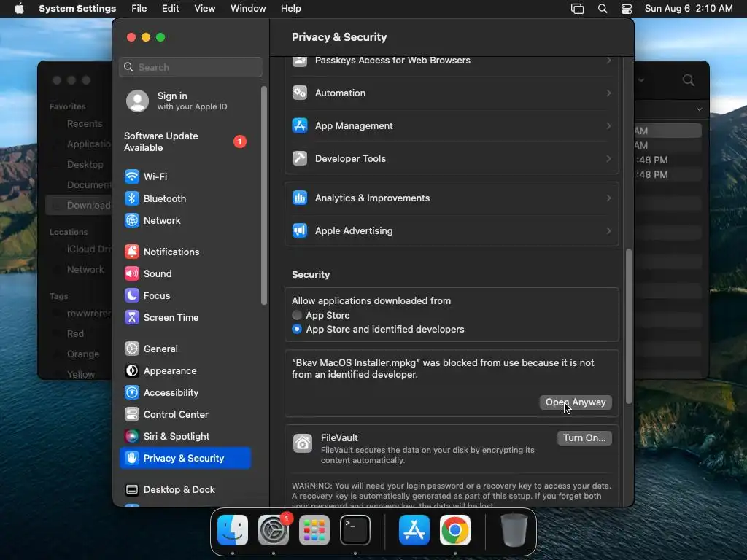
Task: Open Control Center in menu bar
Action: (627, 9)
